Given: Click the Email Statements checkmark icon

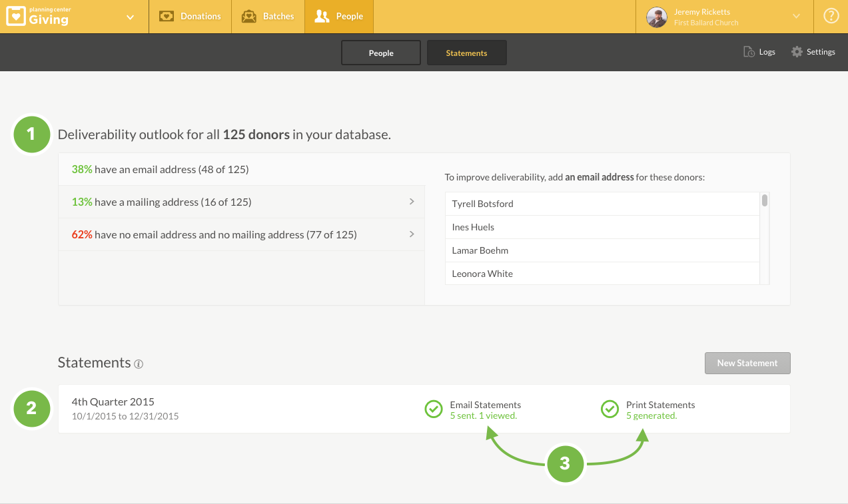Looking at the screenshot, I should click(x=434, y=409).
